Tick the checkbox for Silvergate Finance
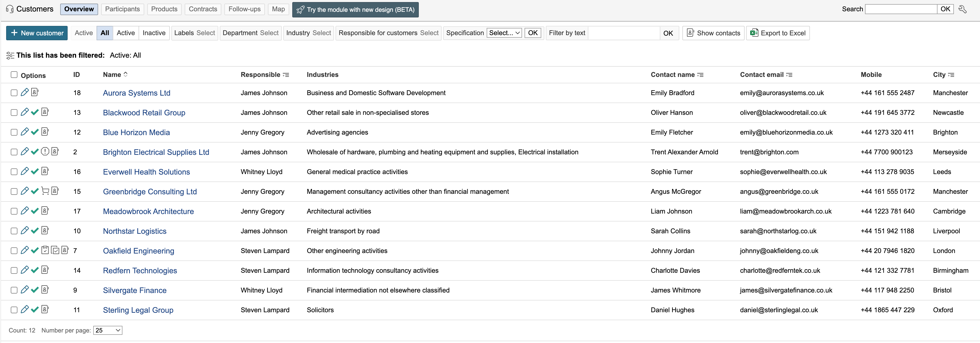This screenshot has height=343, width=980. 14,290
